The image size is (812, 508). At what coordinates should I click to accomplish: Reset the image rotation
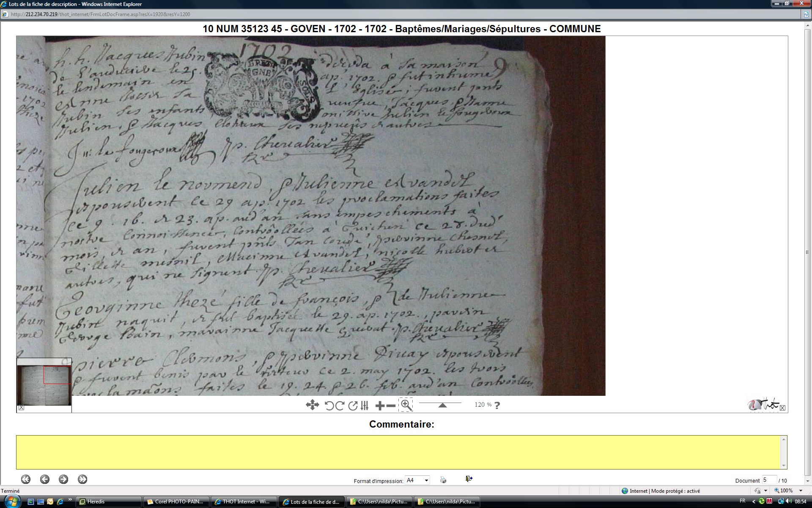click(x=353, y=406)
